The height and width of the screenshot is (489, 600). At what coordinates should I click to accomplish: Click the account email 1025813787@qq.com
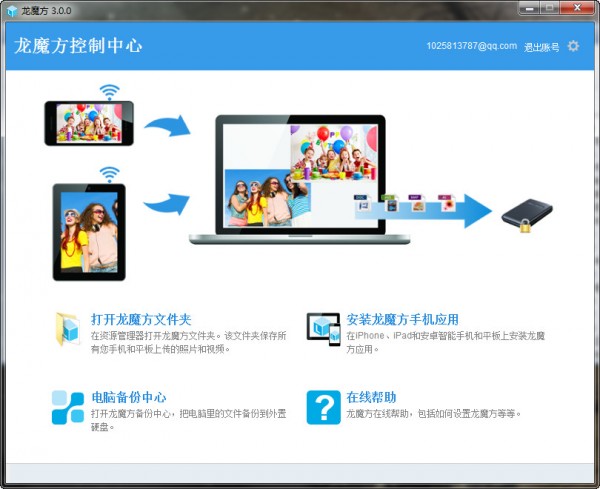(x=471, y=46)
